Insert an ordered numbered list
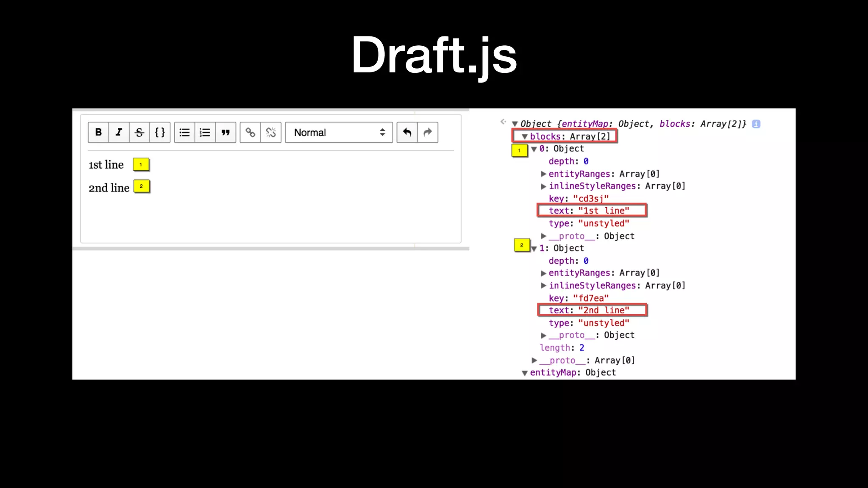868x488 pixels. pyautogui.click(x=205, y=133)
